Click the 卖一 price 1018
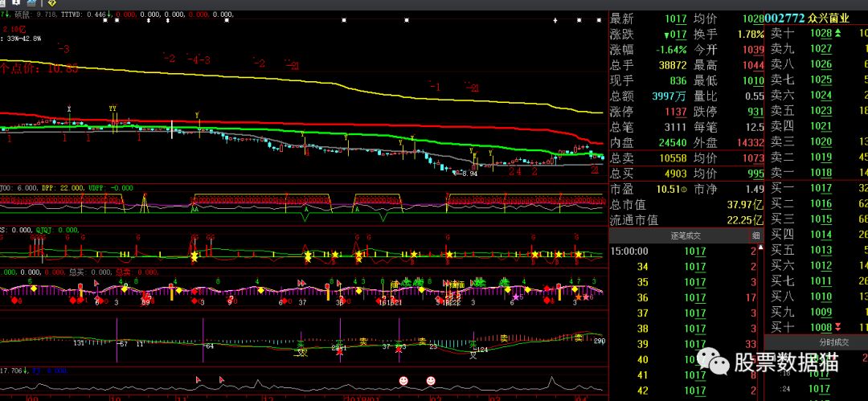The width and height of the screenshot is (868, 401). pyautogui.click(x=821, y=173)
